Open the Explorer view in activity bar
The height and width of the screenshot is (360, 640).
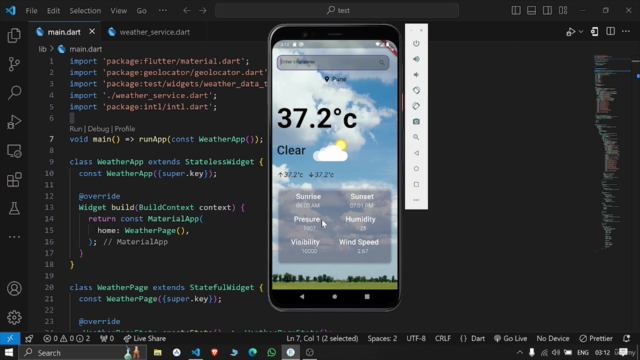tap(14, 36)
